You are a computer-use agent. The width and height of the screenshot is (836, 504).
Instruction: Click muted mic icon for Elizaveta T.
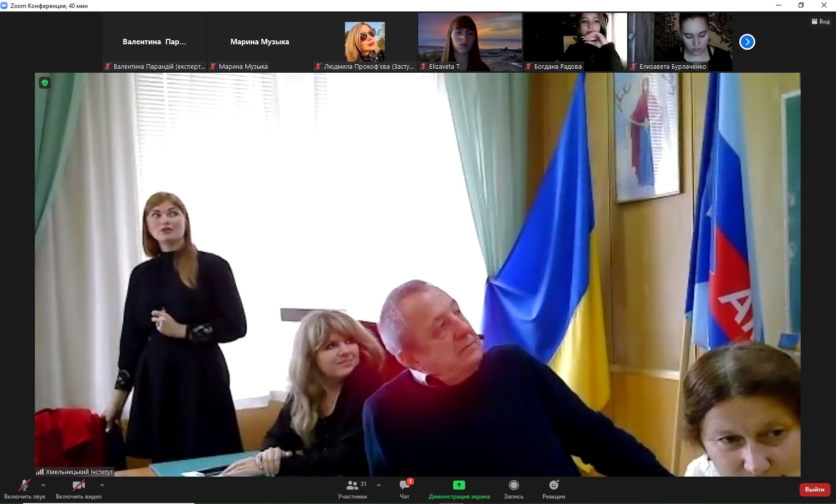pyautogui.click(x=423, y=66)
